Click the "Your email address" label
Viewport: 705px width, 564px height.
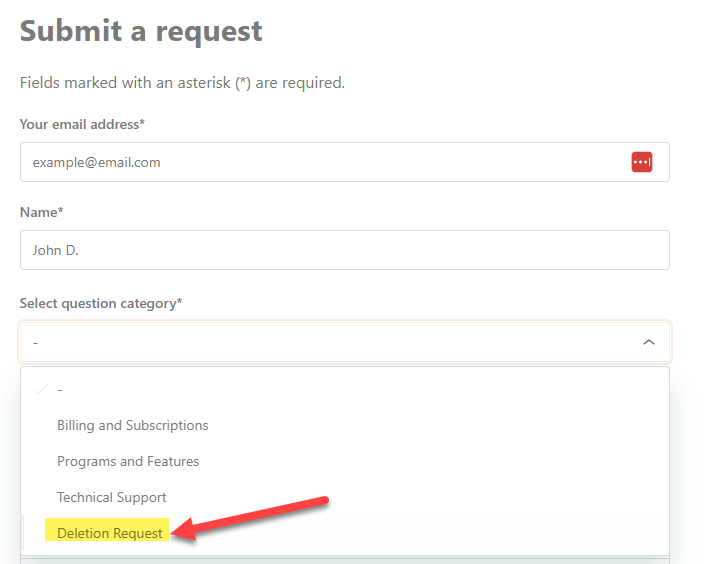point(82,124)
